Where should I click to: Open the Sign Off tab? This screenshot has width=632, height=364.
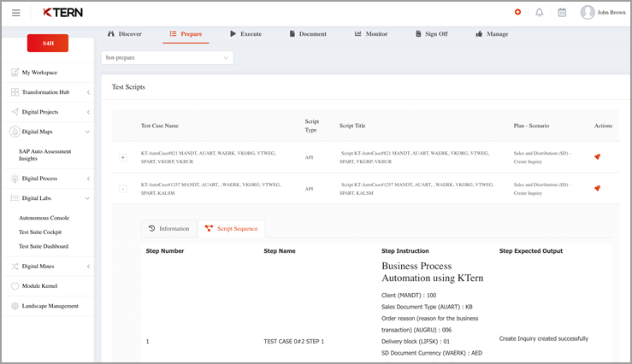(432, 34)
